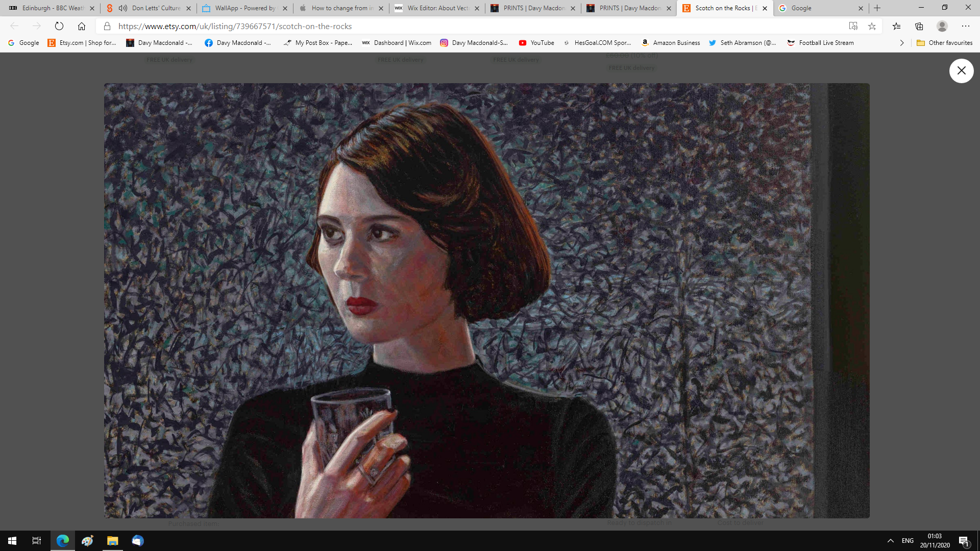Screen dimensions: 980x551
Task: Open the Amazon Business bookmark
Action: tap(671, 43)
